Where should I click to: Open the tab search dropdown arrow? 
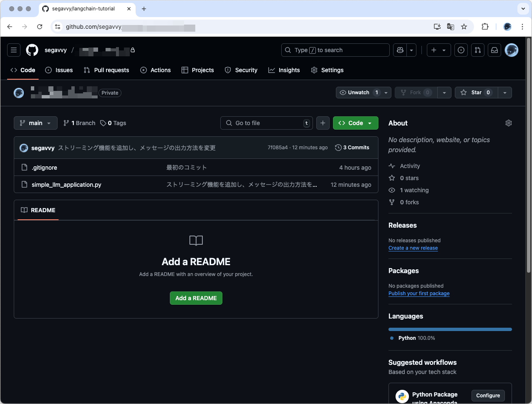[x=523, y=8]
